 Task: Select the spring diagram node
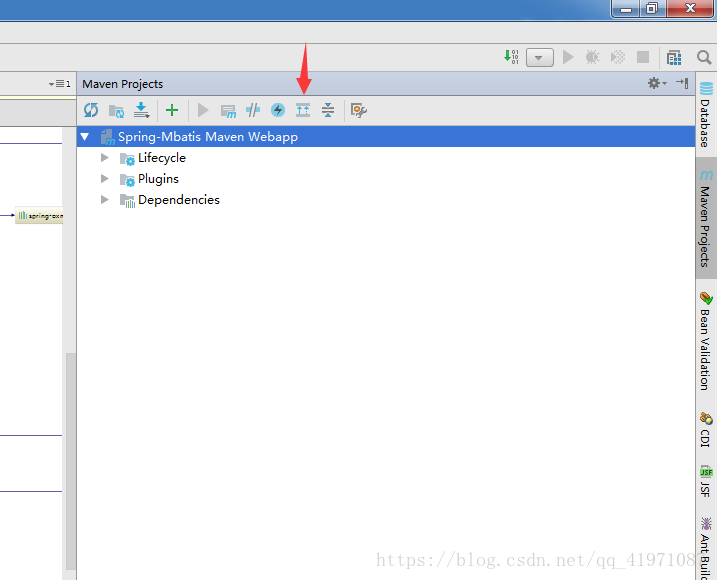[39, 215]
